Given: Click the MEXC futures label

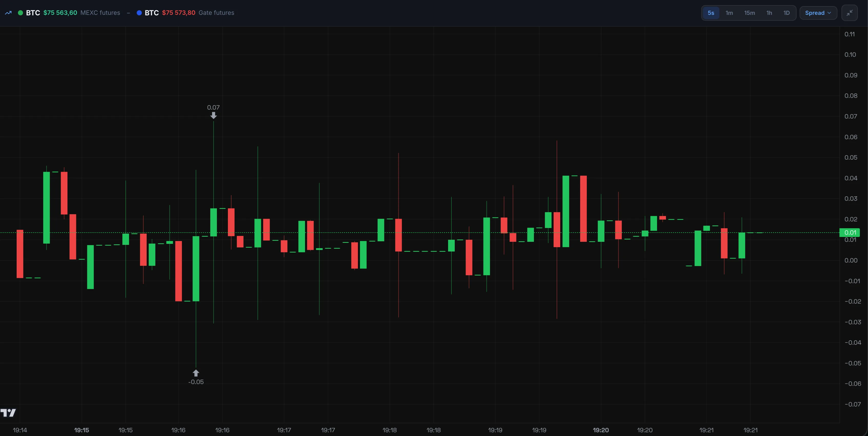Looking at the screenshot, I should click(100, 13).
